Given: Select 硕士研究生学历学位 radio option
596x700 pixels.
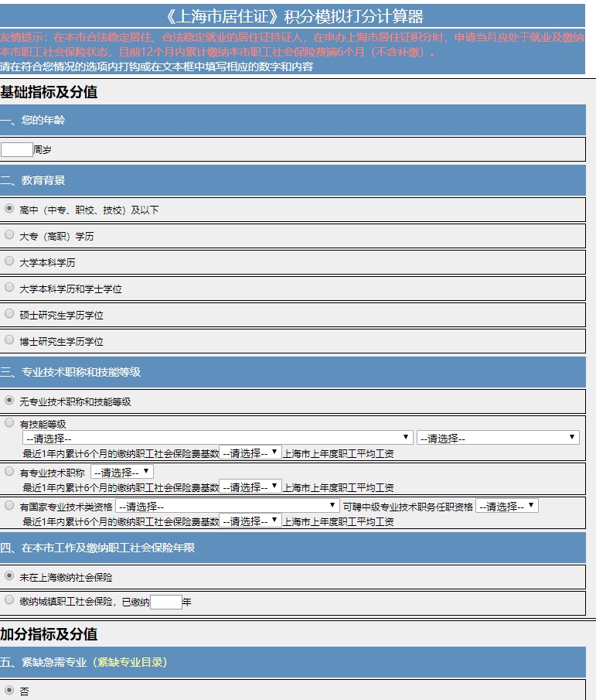Looking at the screenshot, I should coord(9,314).
